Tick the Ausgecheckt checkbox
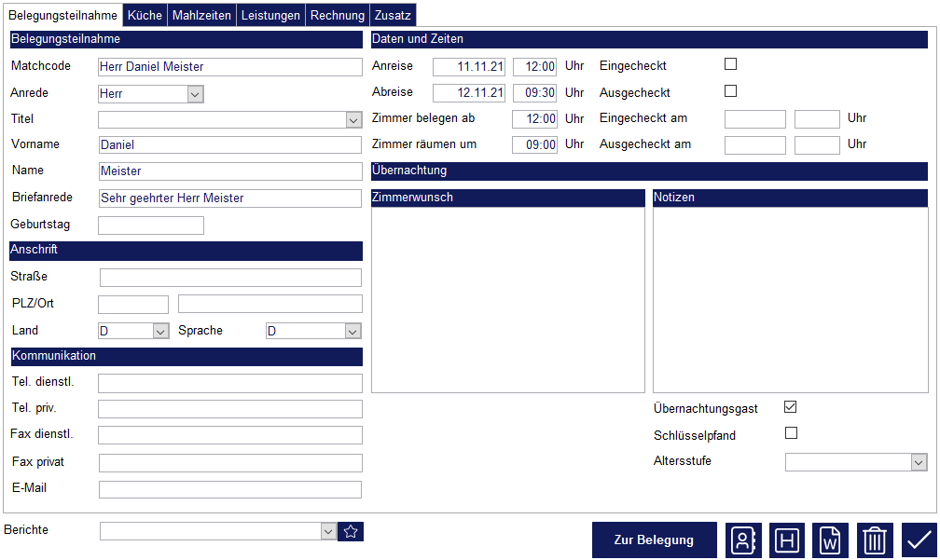The height and width of the screenshot is (560, 940). tap(731, 91)
